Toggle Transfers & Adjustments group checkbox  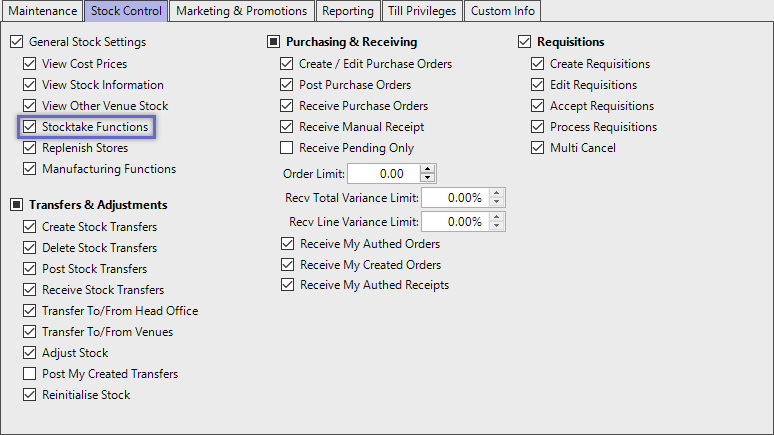coord(16,205)
